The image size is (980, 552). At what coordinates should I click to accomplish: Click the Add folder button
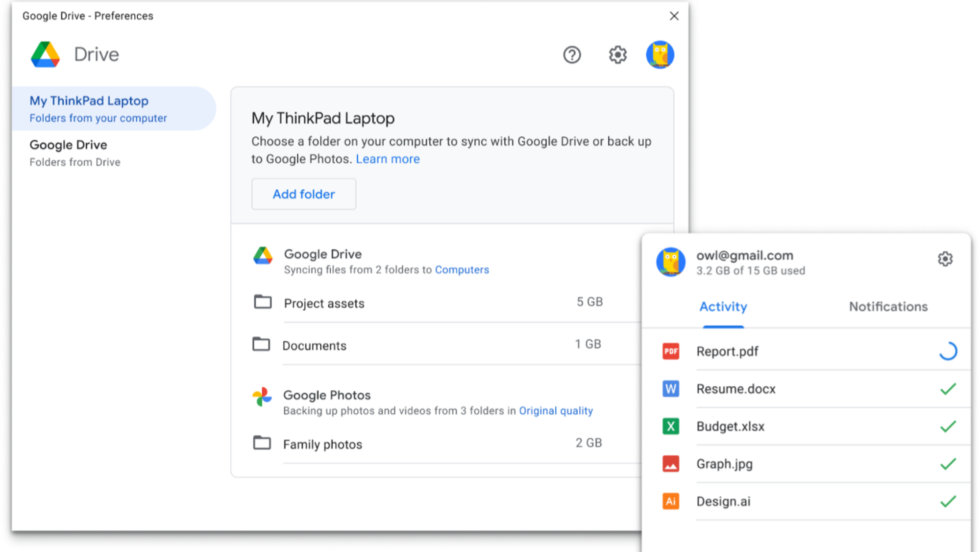tap(304, 194)
